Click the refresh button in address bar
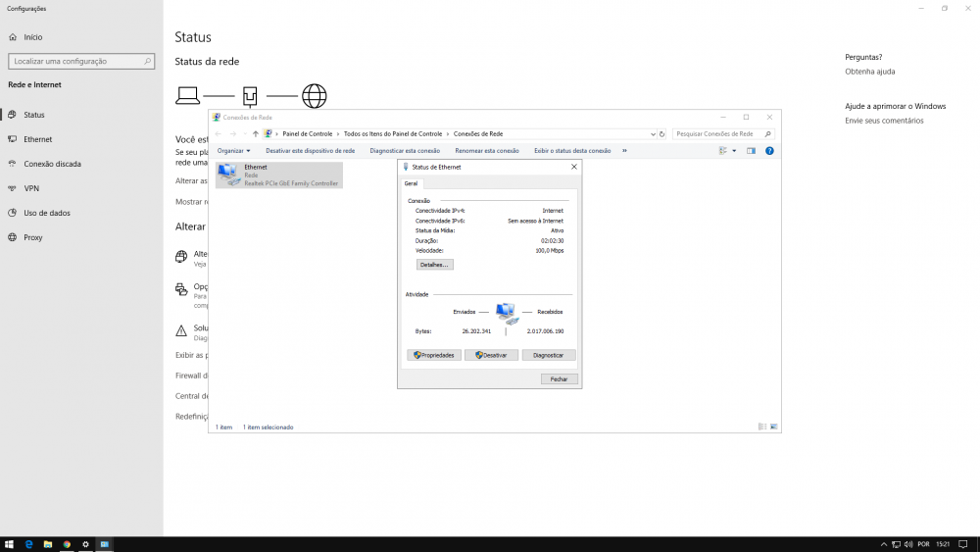Screen dimensions: 980x552 [x=661, y=133]
